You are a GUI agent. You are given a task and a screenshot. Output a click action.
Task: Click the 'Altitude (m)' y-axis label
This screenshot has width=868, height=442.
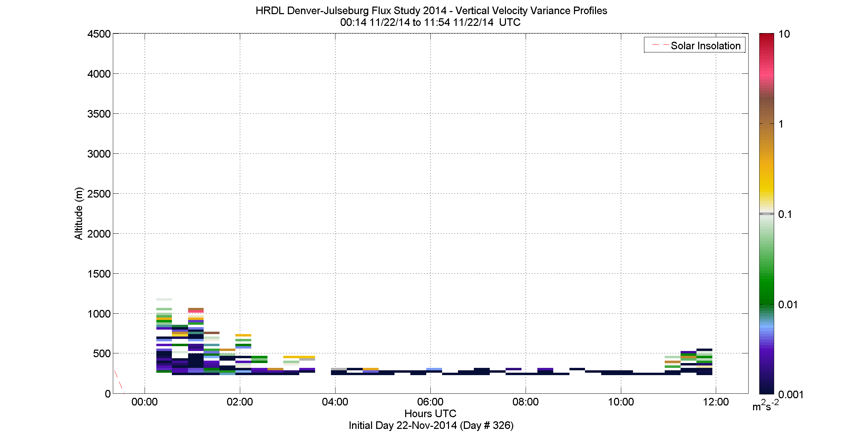(79, 213)
